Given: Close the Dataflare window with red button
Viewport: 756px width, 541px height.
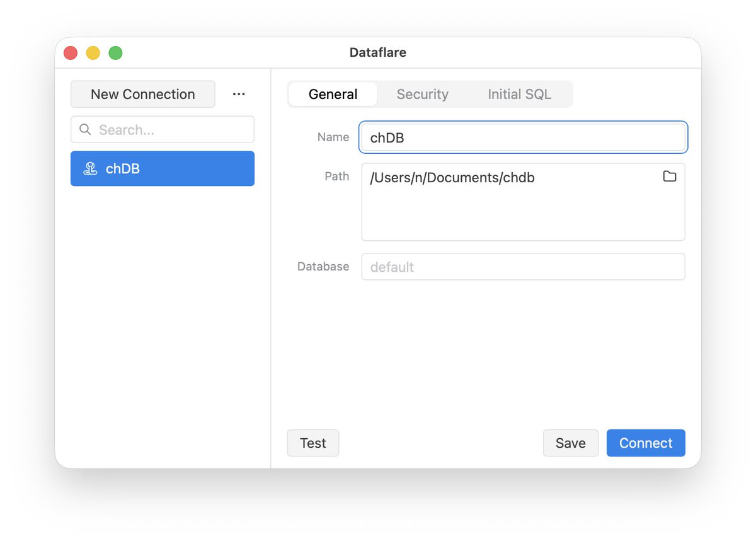Looking at the screenshot, I should [x=71, y=53].
